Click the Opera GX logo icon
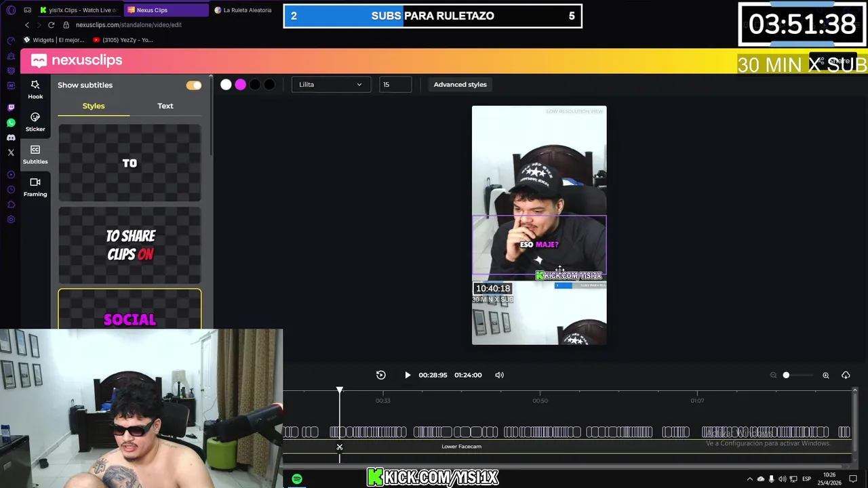The height and width of the screenshot is (488, 868). [x=9, y=10]
